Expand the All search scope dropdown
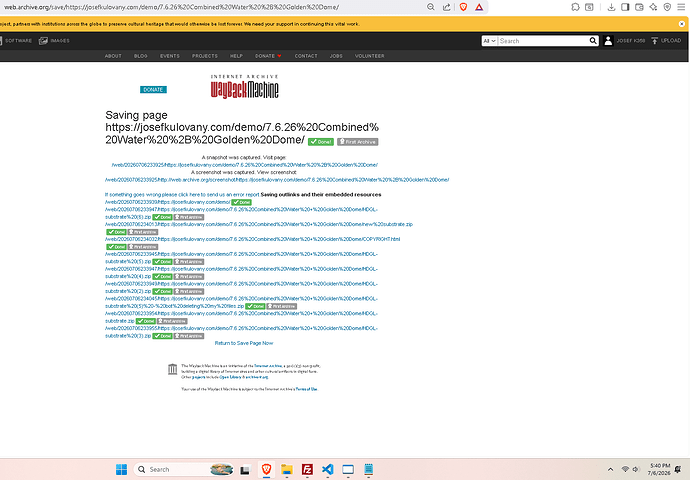 (489, 41)
